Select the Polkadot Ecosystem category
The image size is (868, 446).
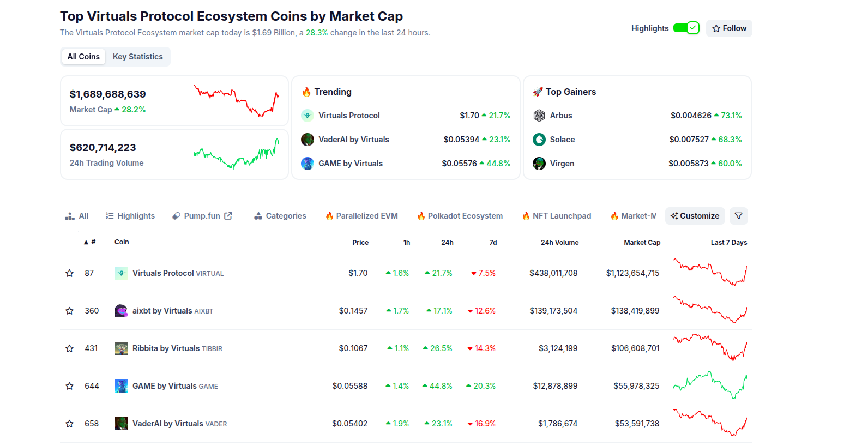(460, 216)
